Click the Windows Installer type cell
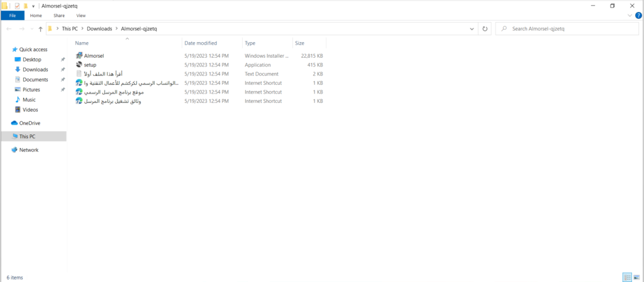Image resolution: width=644 pixels, height=282 pixels. 267,56
